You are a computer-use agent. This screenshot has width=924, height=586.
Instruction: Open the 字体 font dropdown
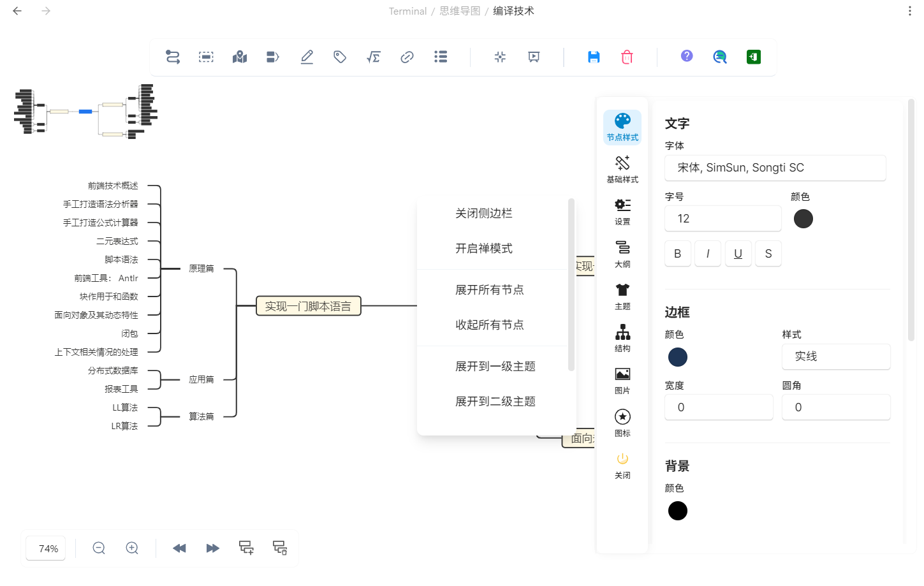tap(775, 168)
